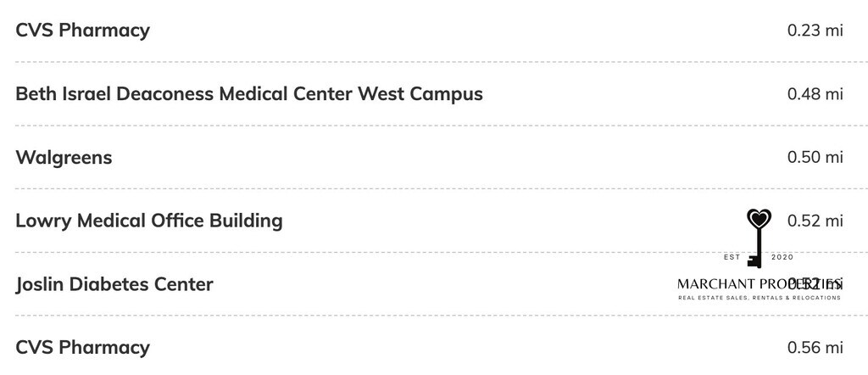Click the dashed divider below first CVS Pharmacy
The width and height of the screenshot is (868, 375).
(434, 62)
